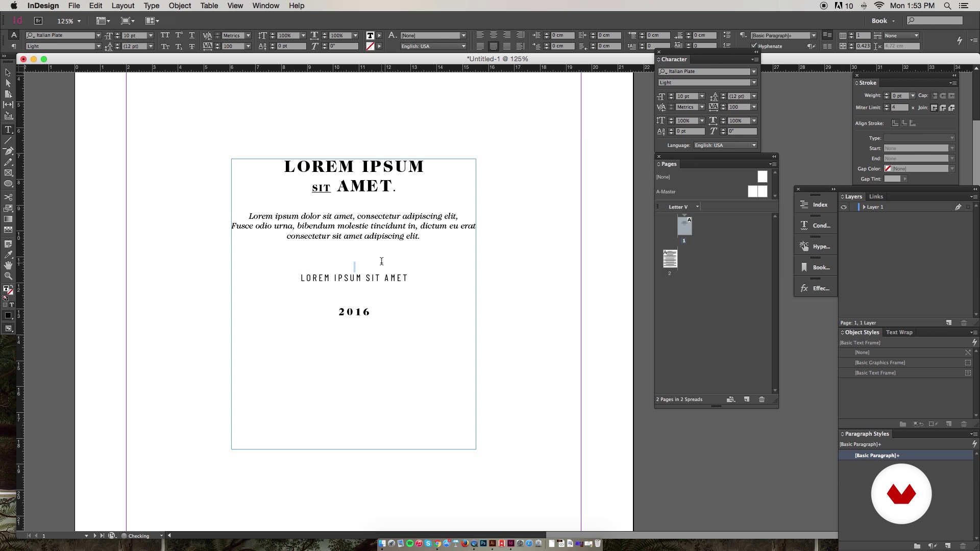980x551 pixels.
Task: Open the zoom level dropdown showing 125%
Action: 79,21
